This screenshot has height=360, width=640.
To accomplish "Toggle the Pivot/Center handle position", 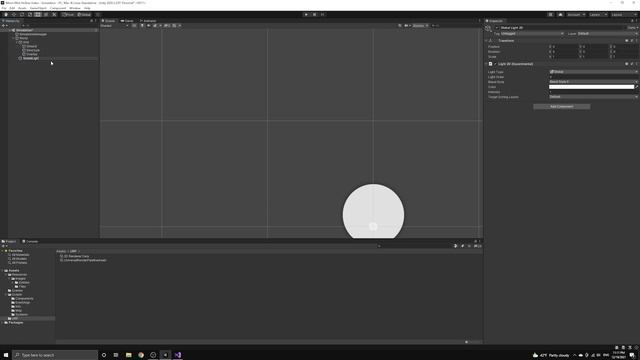I will click(x=68, y=15).
